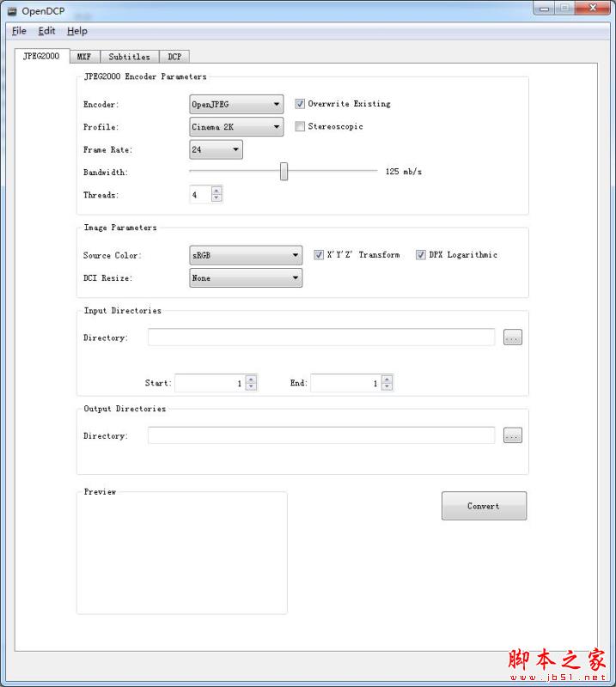Image resolution: width=616 pixels, height=687 pixels.
Task: Disable the X'Y'Z' Transform checkbox
Action: (319, 255)
